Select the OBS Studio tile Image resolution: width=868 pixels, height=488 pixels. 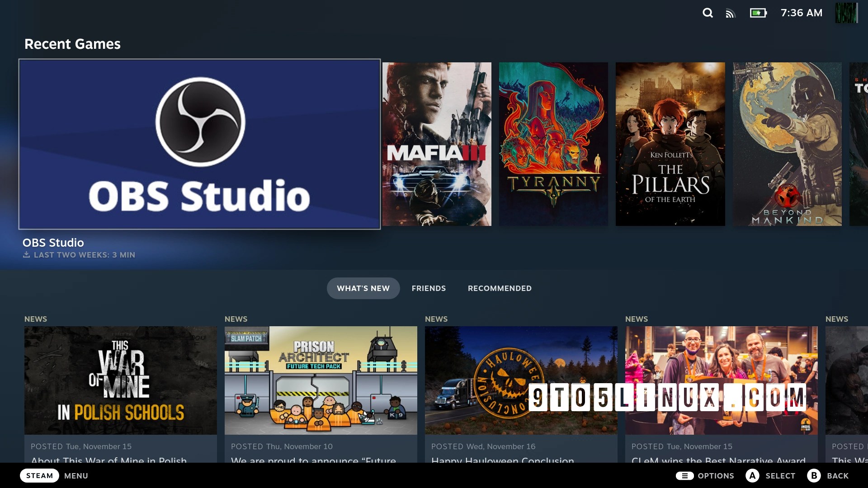[199, 144]
